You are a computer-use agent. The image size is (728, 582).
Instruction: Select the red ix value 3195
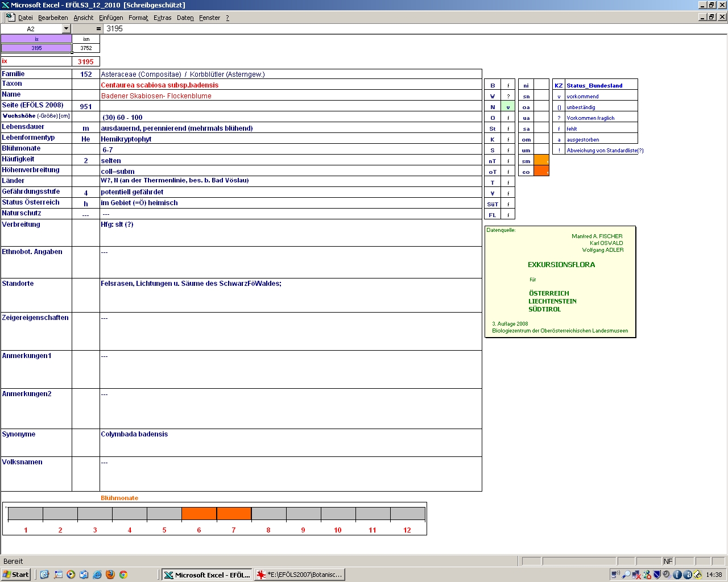coord(86,61)
